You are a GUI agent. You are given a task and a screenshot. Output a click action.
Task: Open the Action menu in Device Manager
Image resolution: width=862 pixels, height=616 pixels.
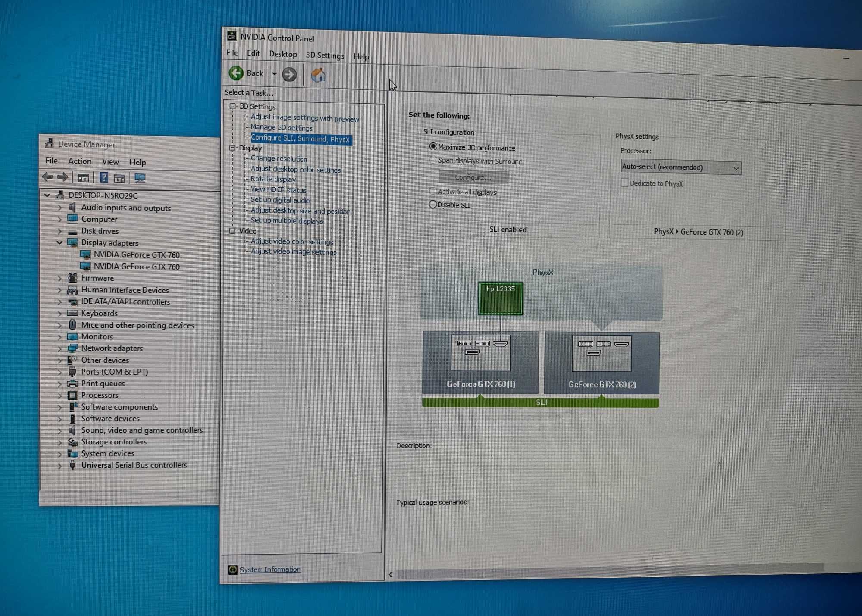click(80, 161)
